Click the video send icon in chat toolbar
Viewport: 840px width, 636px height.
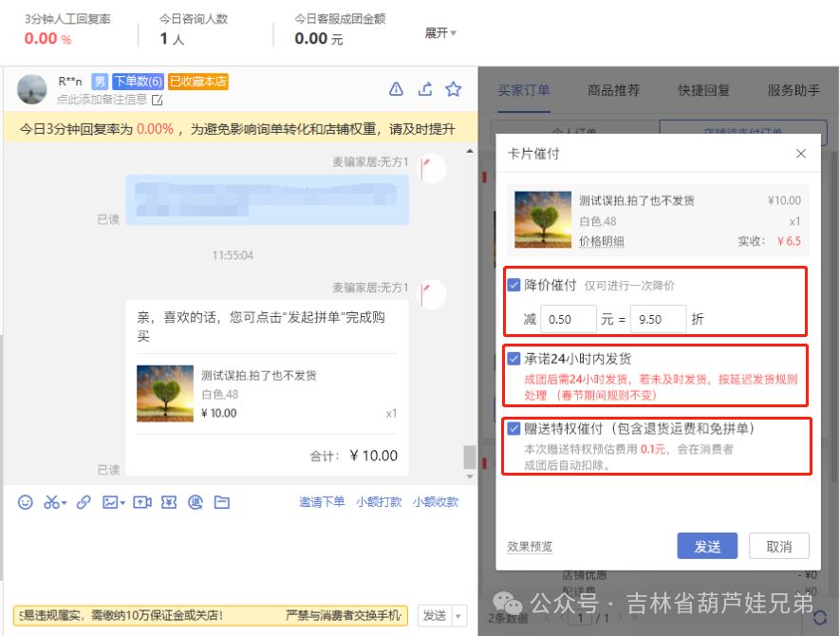(x=141, y=502)
